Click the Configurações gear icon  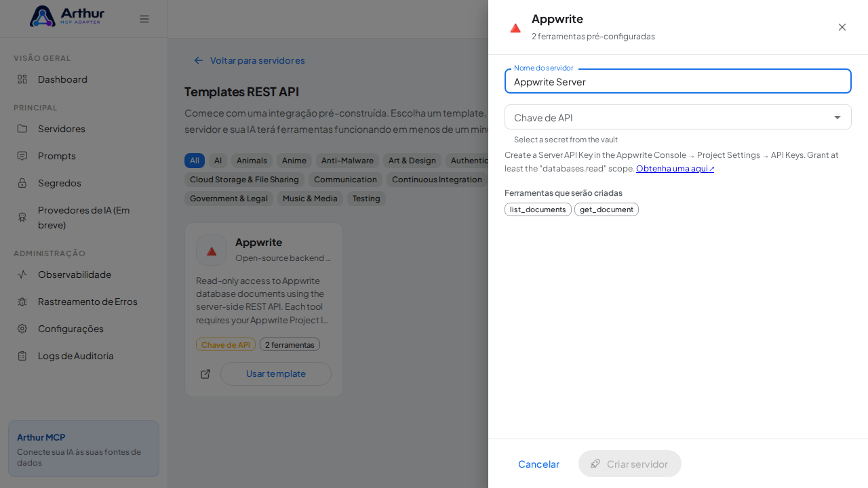coord(22,329)
